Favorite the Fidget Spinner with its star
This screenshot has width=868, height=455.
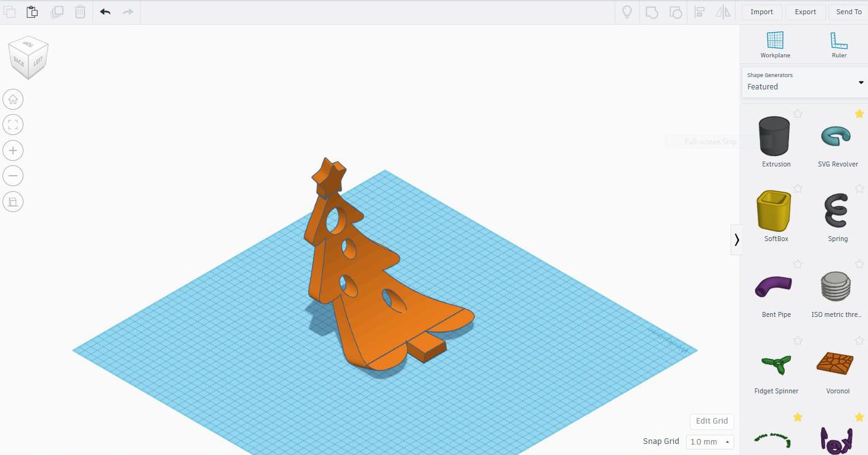(x=798, y=340)
